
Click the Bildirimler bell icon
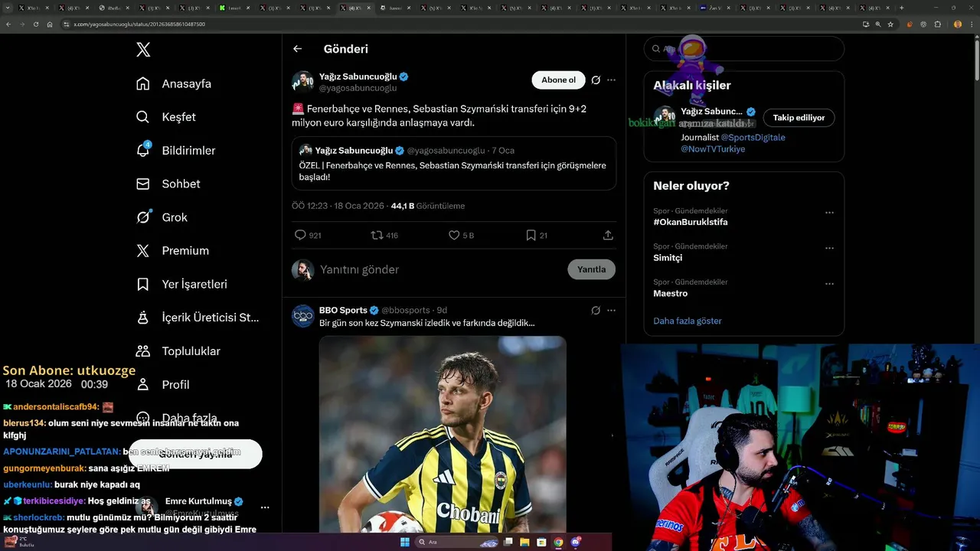coord(143,151)
